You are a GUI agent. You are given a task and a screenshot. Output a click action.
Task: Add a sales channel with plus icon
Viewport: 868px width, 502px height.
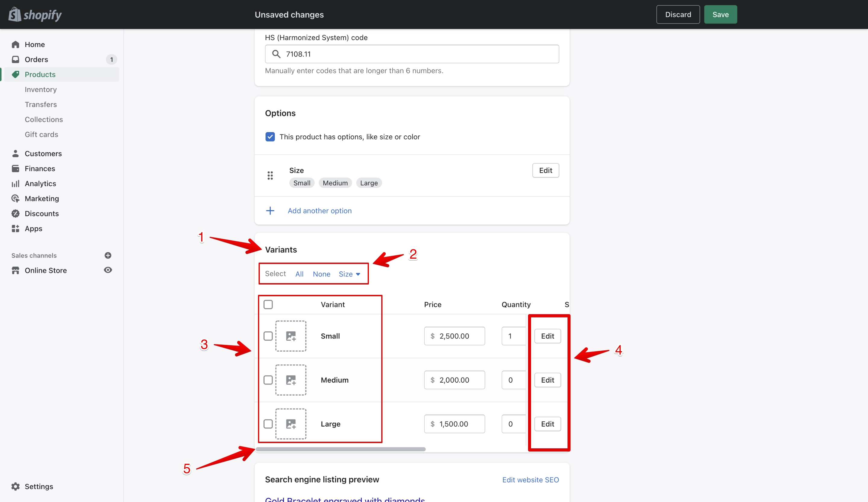(108, 255)
